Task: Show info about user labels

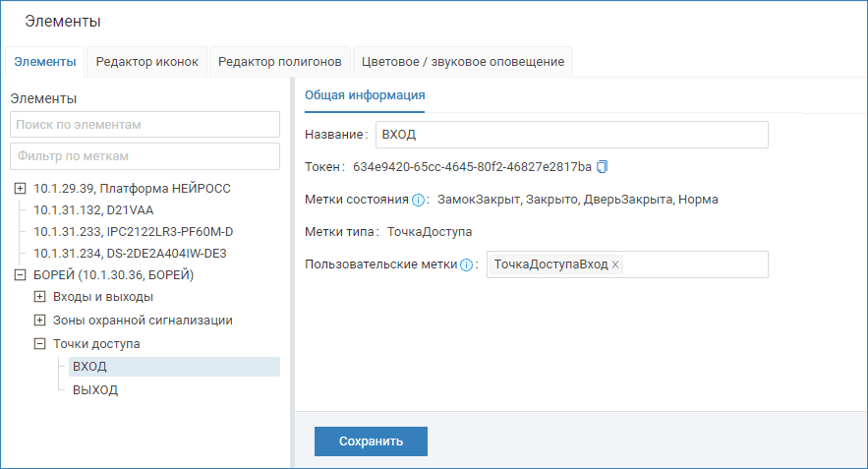Action: [x=467, y=264]
